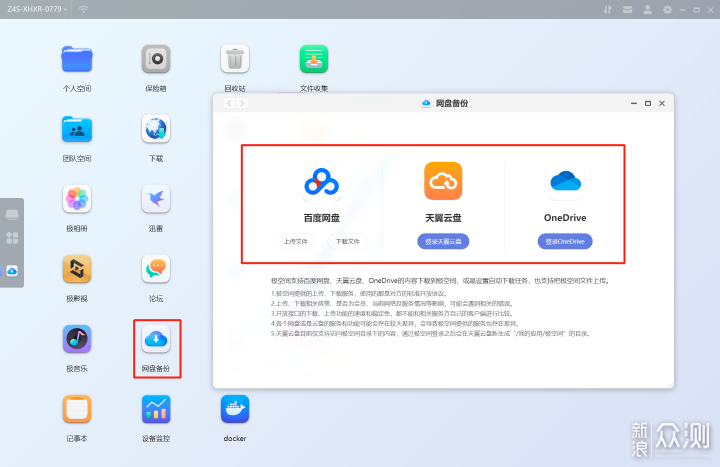720x467 pixels.
Task: Open the user account icon in top bar
Action: 647,10
